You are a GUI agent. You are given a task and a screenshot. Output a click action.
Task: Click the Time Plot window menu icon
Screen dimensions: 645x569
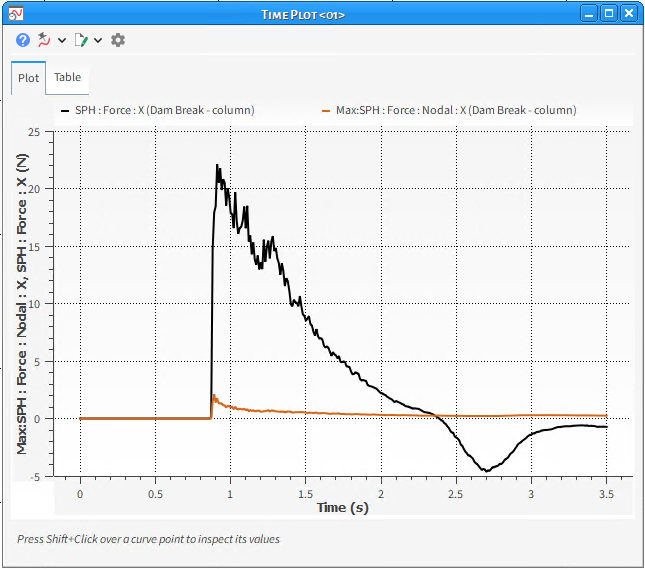[15, 14]
